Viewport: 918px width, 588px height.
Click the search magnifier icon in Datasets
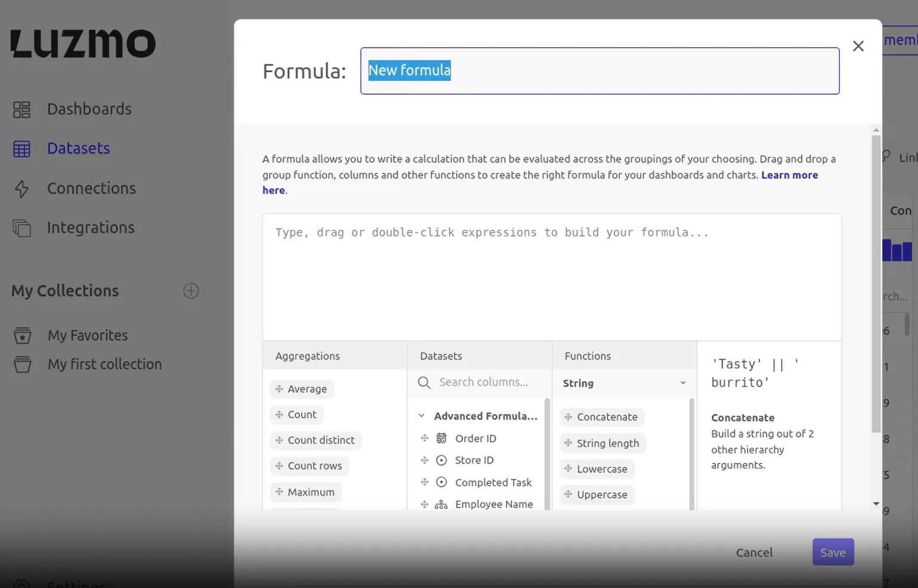[424, 382]
